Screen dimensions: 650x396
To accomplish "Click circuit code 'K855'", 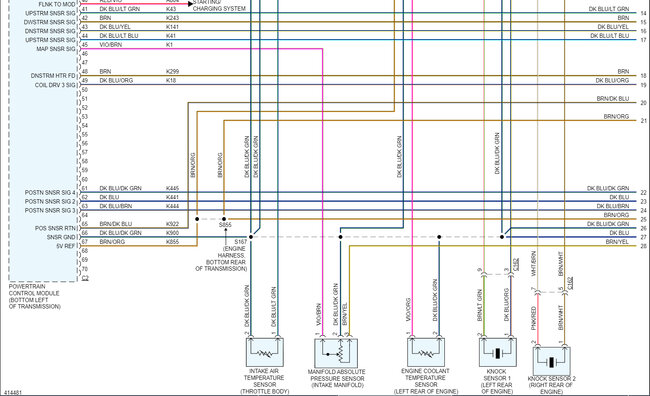I will [x=172, y=242].
